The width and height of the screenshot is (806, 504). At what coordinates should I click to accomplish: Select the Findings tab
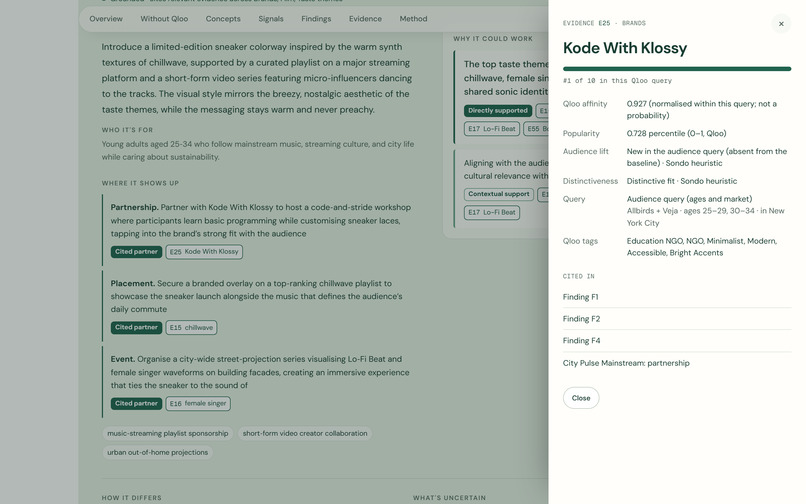tap(316, 19)
